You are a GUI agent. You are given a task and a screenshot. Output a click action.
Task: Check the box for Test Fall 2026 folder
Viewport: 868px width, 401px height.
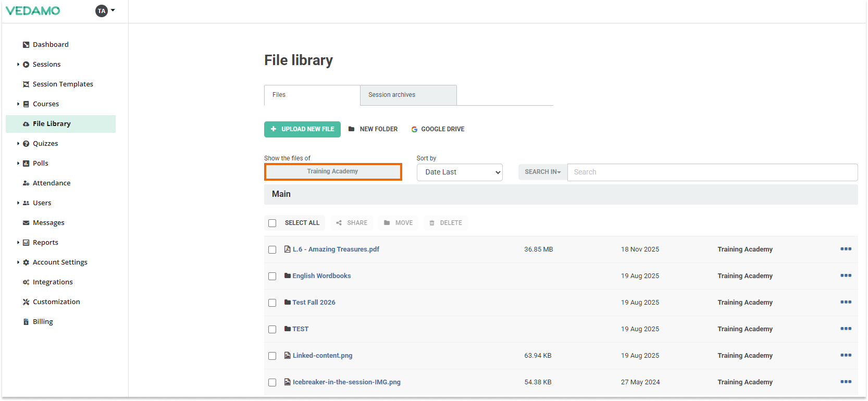pos(272,303)
